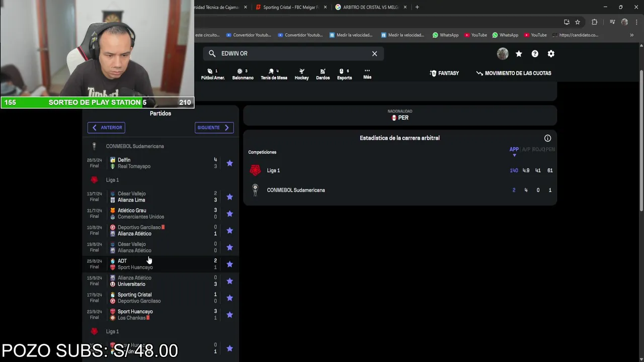
Task: Open Liga 1 competition statistics row
Action: coord(400,170)
